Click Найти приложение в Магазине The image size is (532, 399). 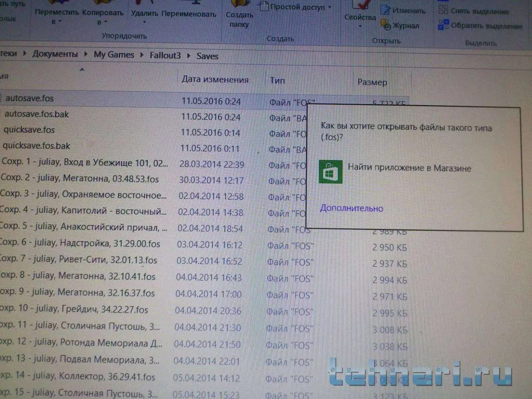409,169
